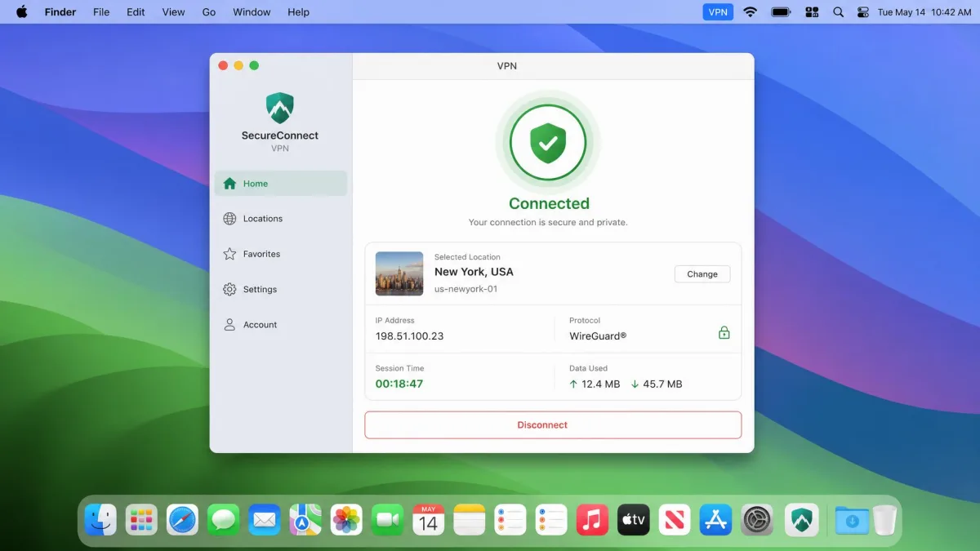Open Finder from the Dock
This screenshot has width=980, height=551.
point(100,519)
